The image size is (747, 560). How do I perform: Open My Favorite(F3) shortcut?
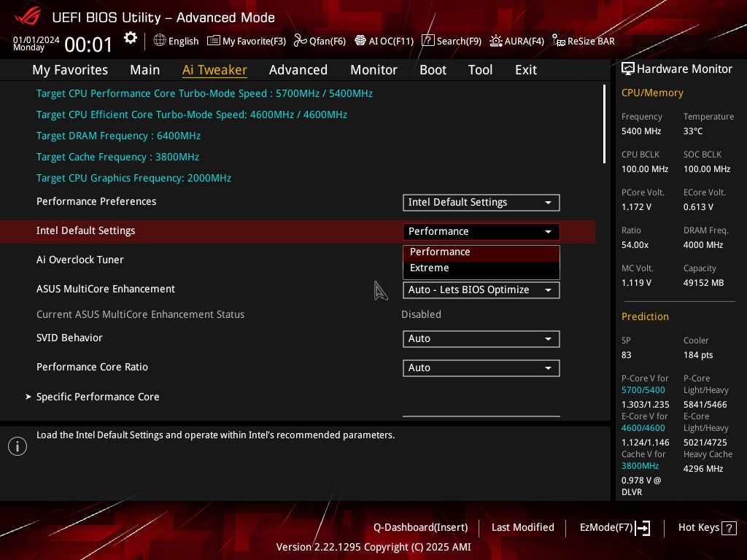pos(247,41)
